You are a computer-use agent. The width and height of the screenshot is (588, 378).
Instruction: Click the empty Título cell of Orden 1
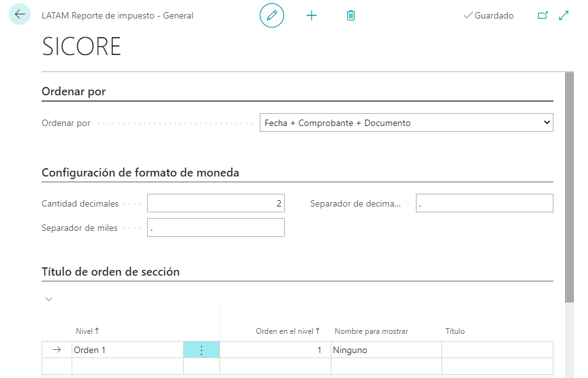[497, 350]
